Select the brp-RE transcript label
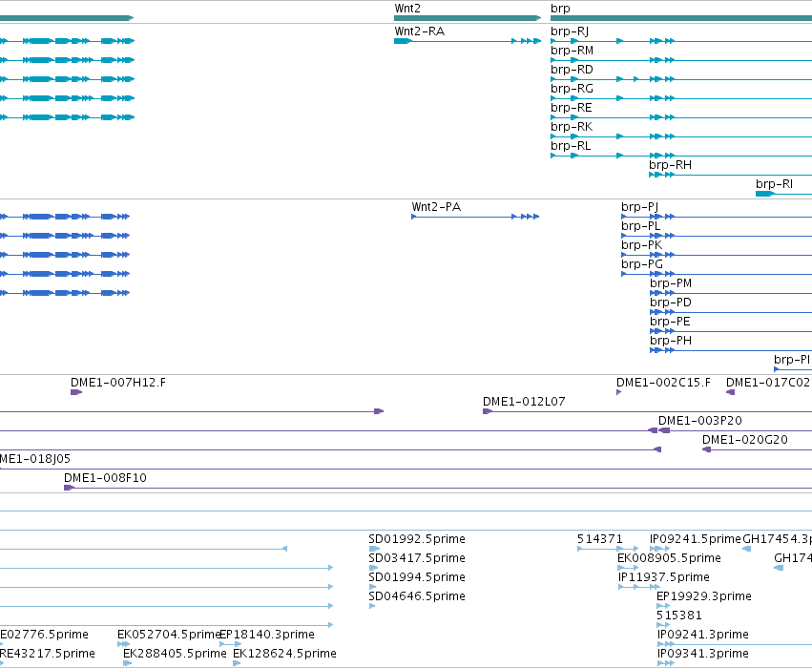The image size is (812, 668). point(572,108)
